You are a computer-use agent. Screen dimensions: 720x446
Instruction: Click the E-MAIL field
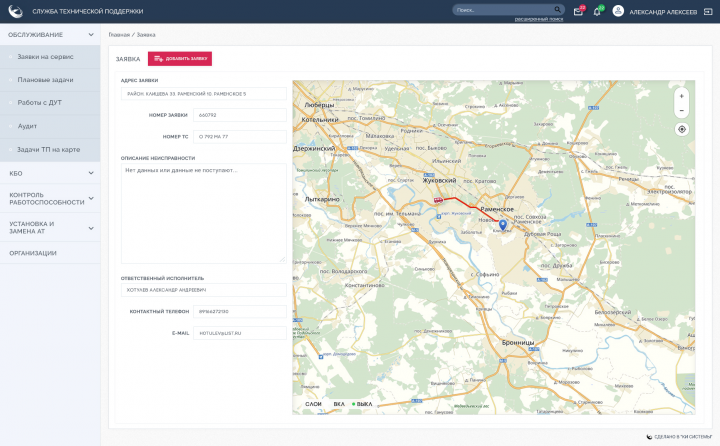coord(240,333)
